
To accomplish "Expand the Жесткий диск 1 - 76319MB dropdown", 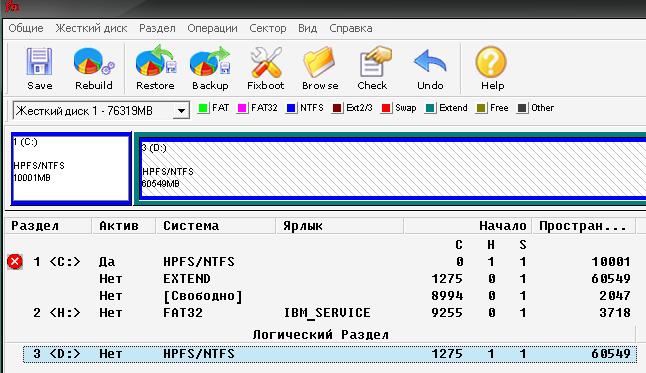I will pyautogui.click(x=180, y=110).
